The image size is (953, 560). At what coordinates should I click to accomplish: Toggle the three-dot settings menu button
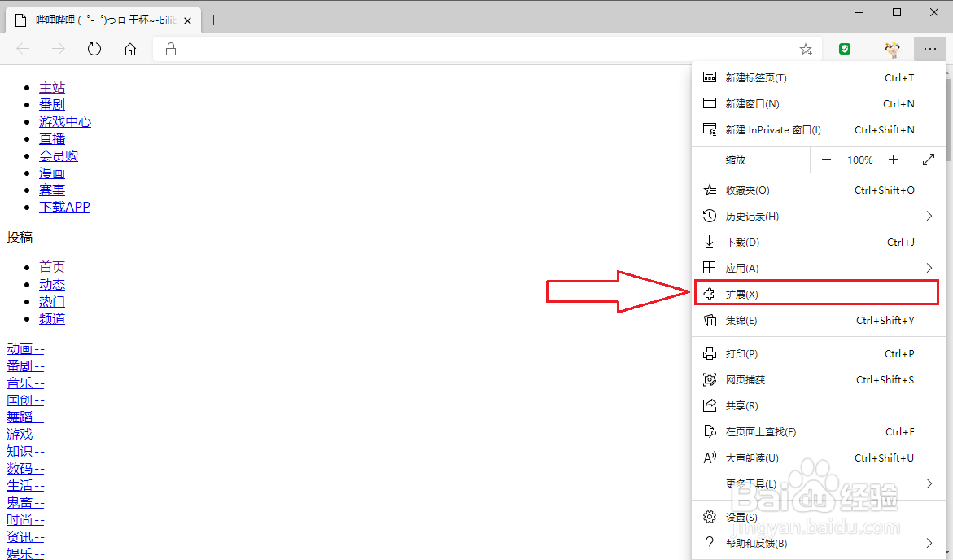[930, 49]
